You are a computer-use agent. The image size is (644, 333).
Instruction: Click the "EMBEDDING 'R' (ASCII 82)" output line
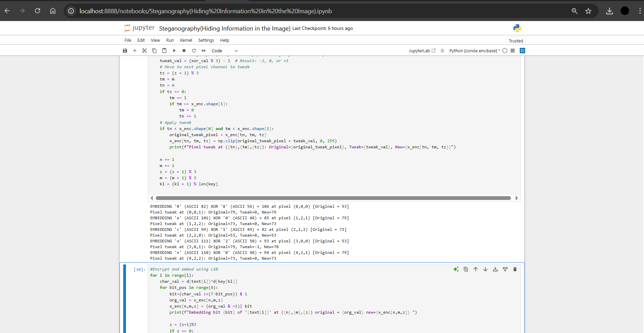(250, 206)
